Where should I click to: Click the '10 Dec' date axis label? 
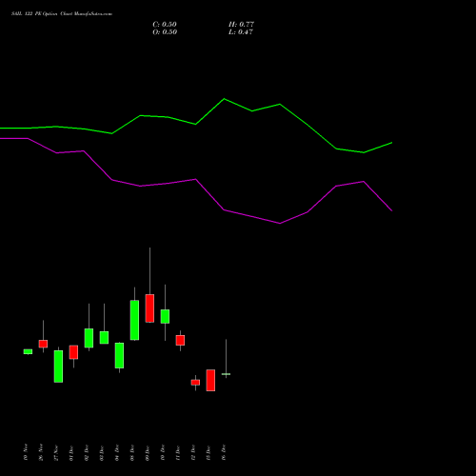click(163, 453)
